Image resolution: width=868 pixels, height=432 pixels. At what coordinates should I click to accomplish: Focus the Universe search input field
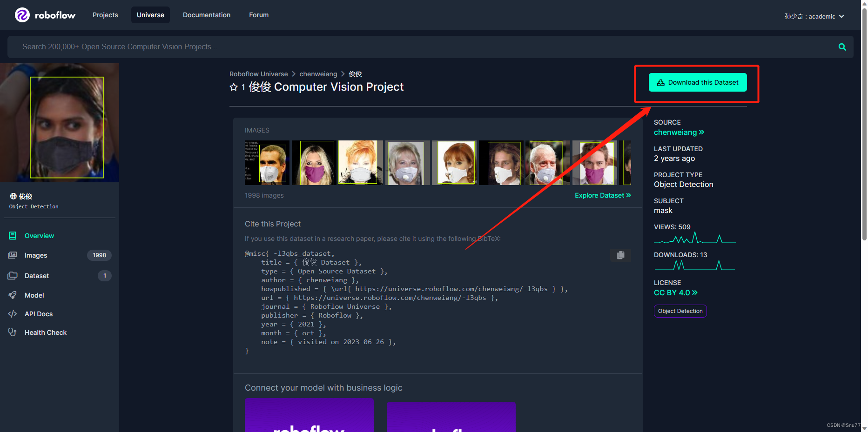(x=430, y=47)
